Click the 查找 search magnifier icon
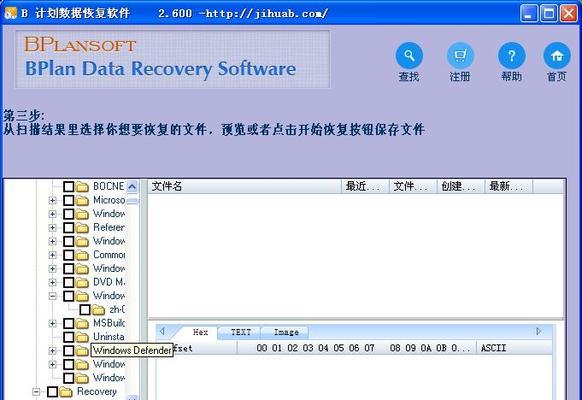Image resolution: width=582 pixels, height=400 pixels. click(x=409, y=56)
